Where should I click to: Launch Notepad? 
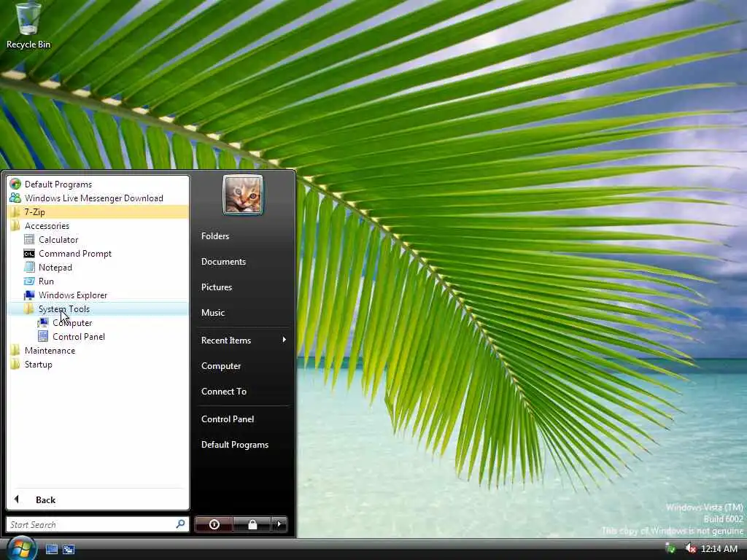click(98, 267)
